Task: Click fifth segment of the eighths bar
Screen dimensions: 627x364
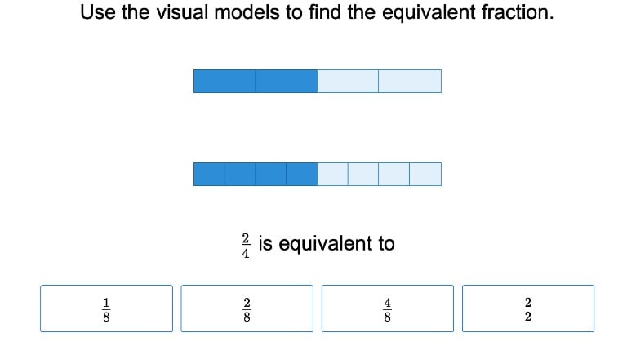Action: 332,174
